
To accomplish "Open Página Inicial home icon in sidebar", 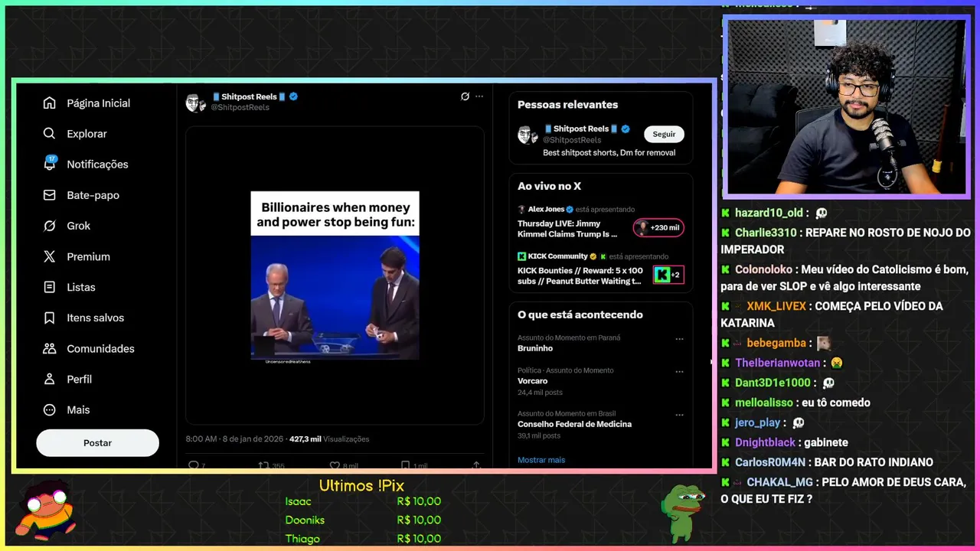I will (x=50, y=103).
